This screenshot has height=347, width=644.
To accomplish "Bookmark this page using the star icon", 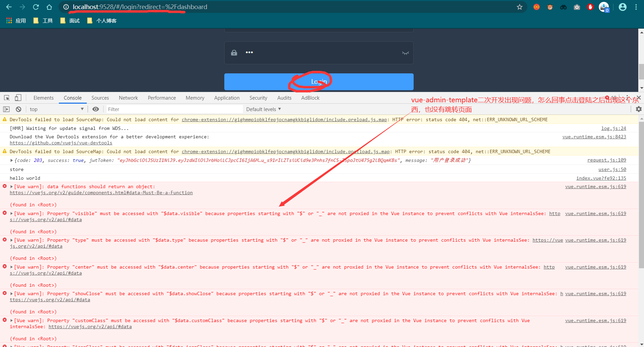I will (x=519, y=7).
